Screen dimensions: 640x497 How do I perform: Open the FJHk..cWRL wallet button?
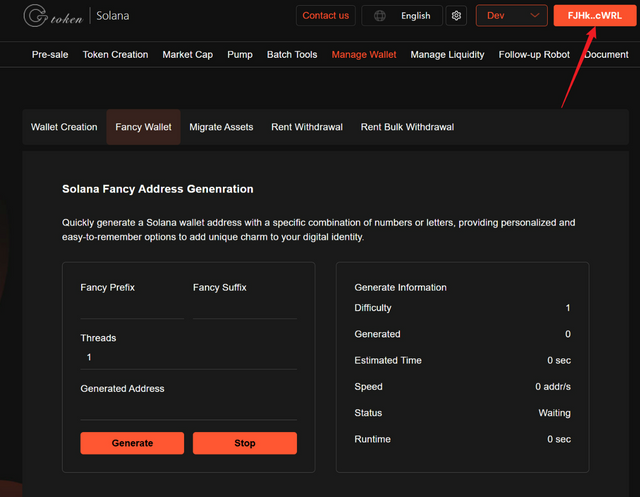point(594,16)
